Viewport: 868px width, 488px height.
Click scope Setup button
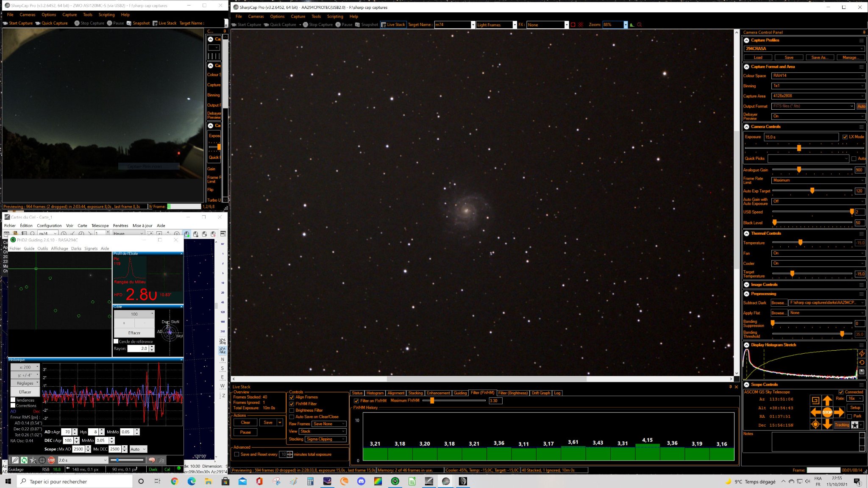(855, 408)
